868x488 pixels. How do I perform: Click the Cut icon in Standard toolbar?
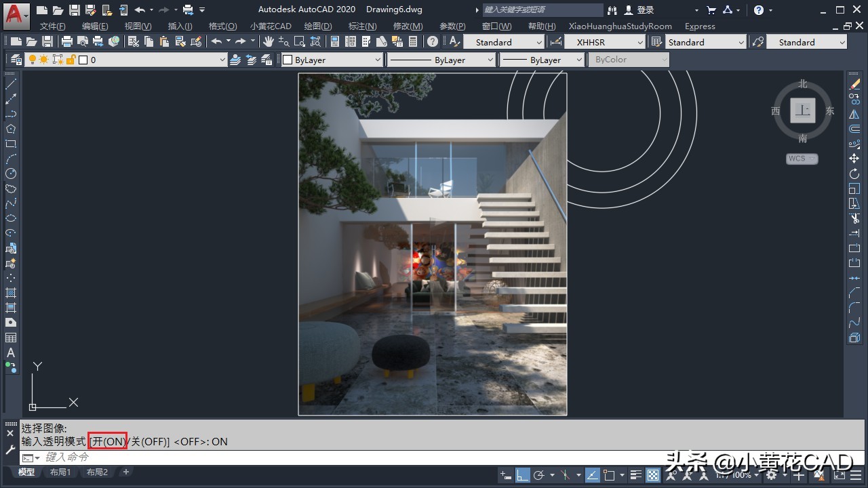tap(134, 41)
